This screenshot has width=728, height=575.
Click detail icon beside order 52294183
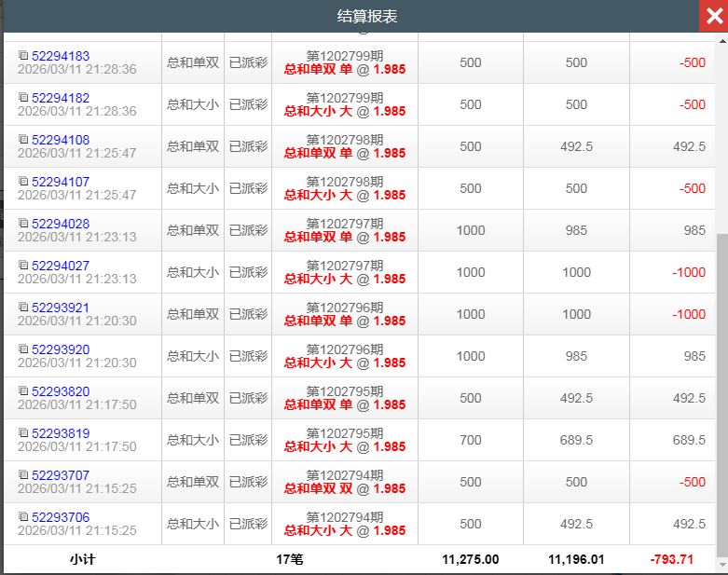23,55
